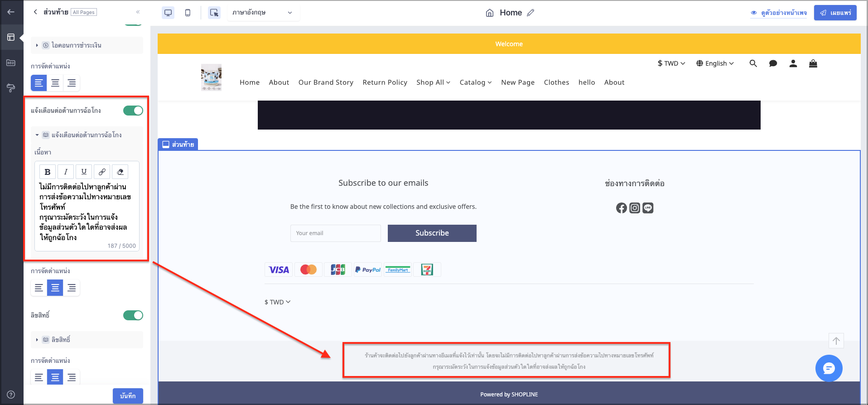Toggle the element inspector selection tool
This screenshot has width=868, height=405.
(214, 13)
